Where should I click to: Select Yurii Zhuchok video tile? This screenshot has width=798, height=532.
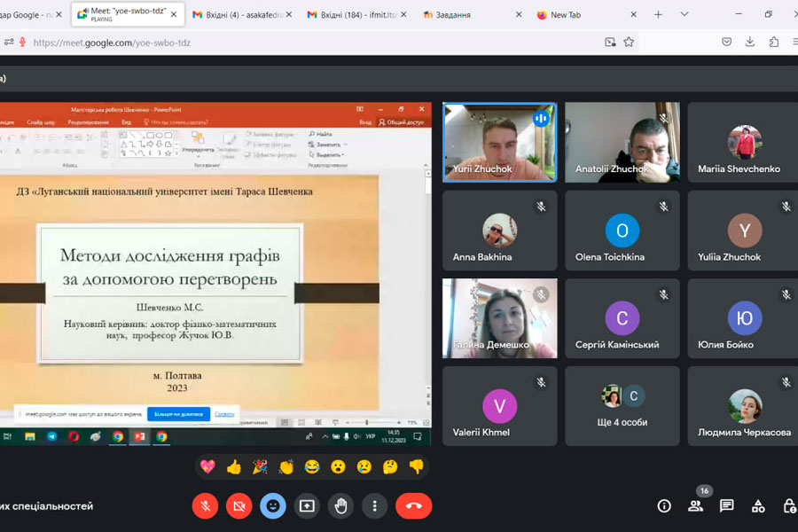pyautogui.click(x=500, y=142)
